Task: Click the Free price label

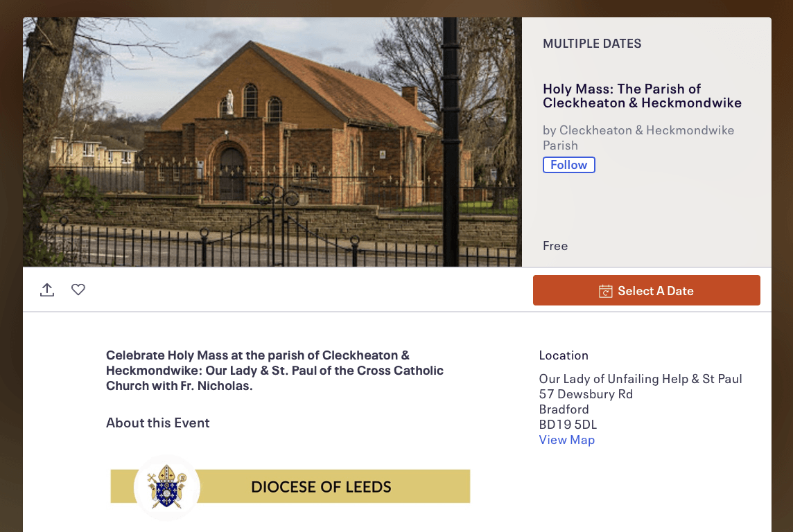Action: (x=555, y=246)
